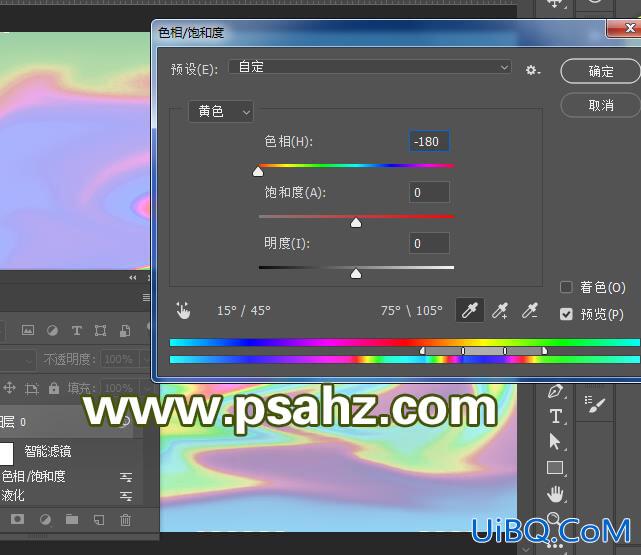Open the preset options gear menu
The width and height of the screenshot is (641, 555).
(532, 70)
